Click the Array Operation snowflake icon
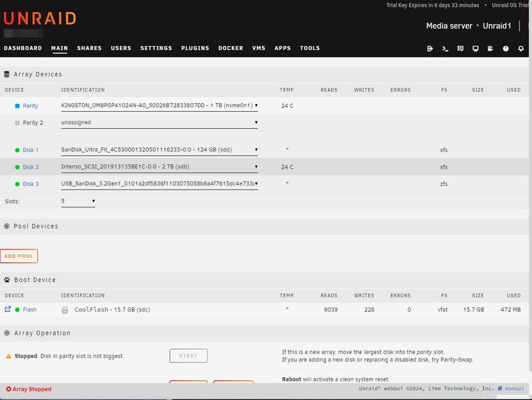The height and width of the screenshot is (400, 532). 7,333
